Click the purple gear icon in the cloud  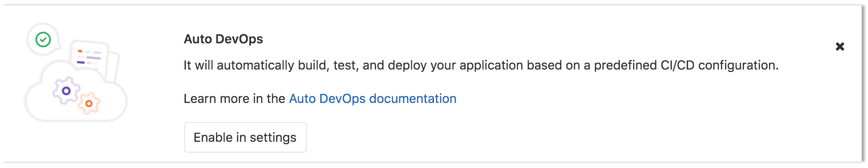pyautogui.click(x=66, y=91)
